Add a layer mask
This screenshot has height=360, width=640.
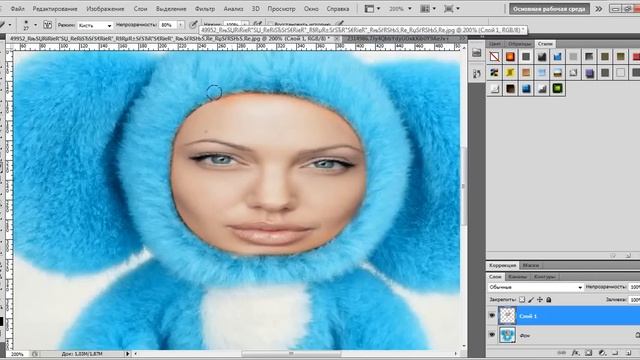[588, 353]
